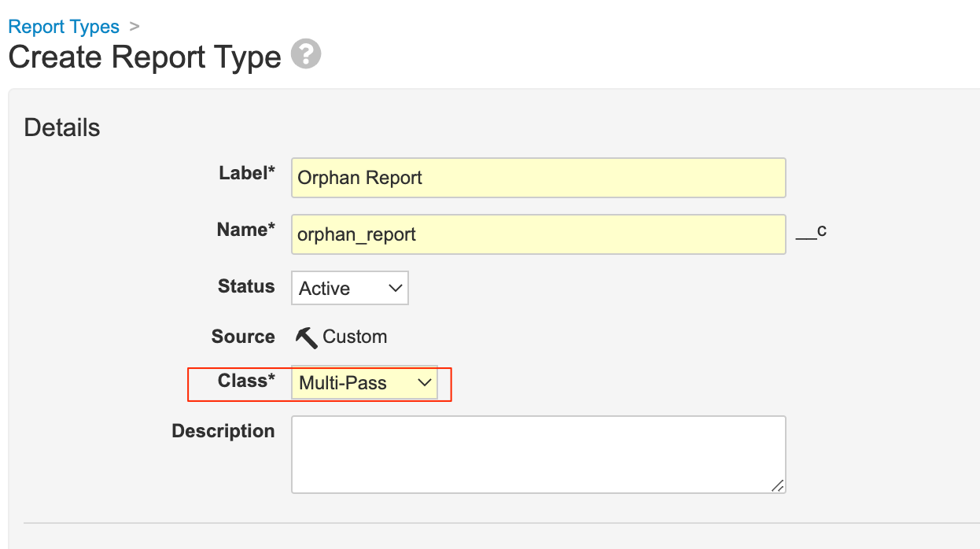
Task: Click the "Custom" source text
Action: [355, 337]
